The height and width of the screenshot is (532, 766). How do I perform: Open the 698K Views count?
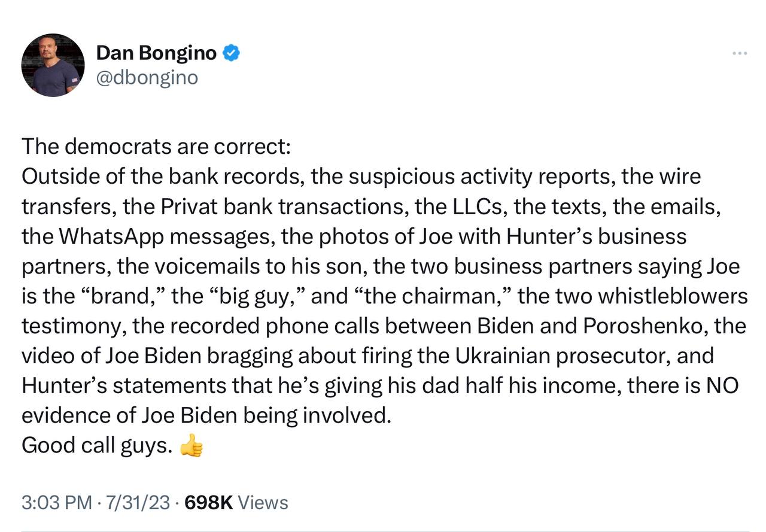pos(237,503)
